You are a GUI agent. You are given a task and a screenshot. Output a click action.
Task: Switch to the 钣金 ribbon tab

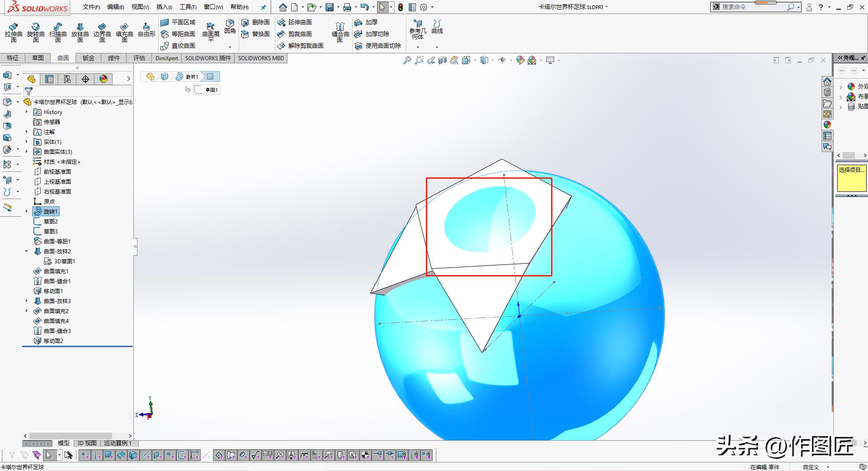pyautogui.click(x=88, y=58)
